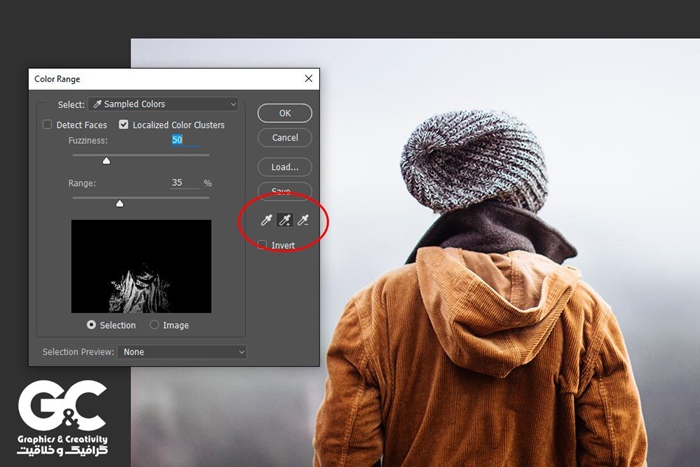
Task: Click the Load... button
Action: tap(285, 167)
